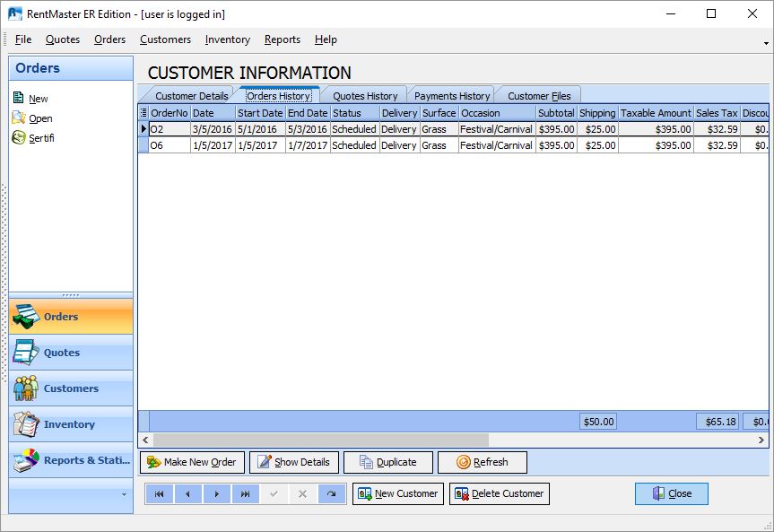Sort grid by Start Date column header
Viewport: 774px width, 532px height.
[260, 113]
